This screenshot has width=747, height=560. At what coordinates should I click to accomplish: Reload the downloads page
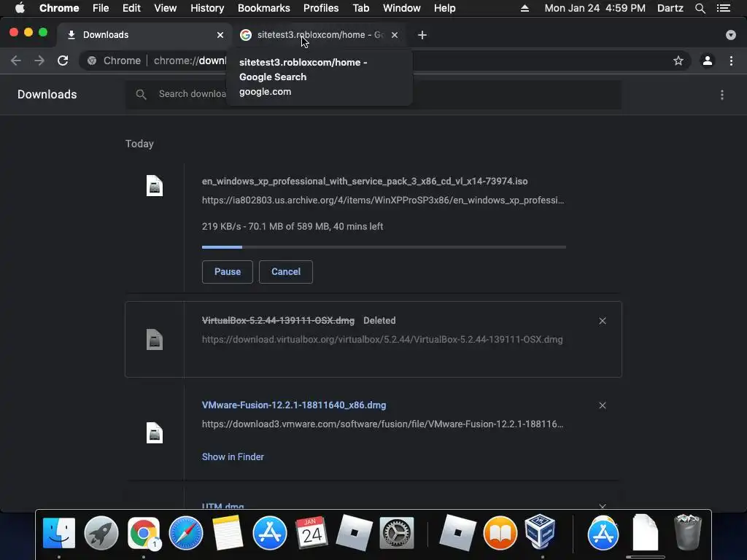[63, 61]
